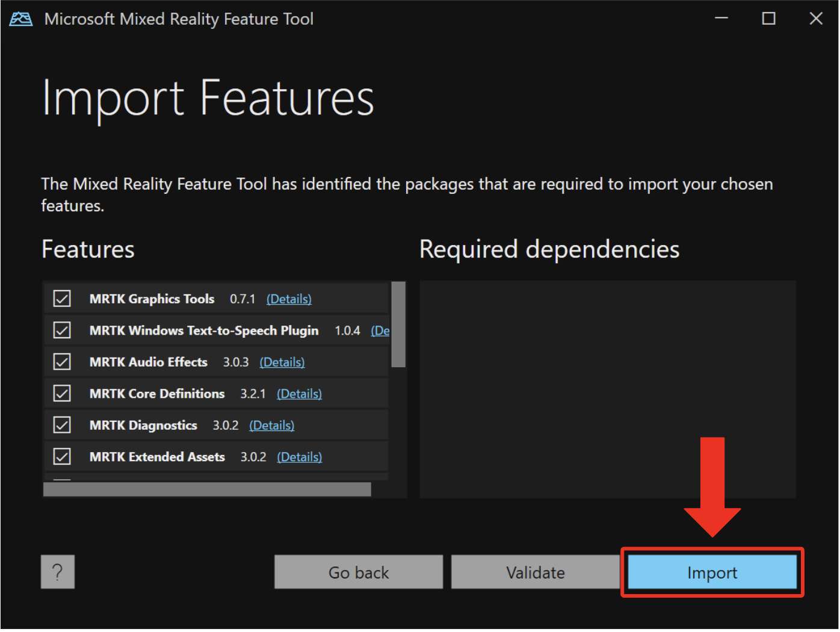Select the MRTK Graphics Tools label text
840x632 pixels.
pyautogui.click(x=152, y=299)
